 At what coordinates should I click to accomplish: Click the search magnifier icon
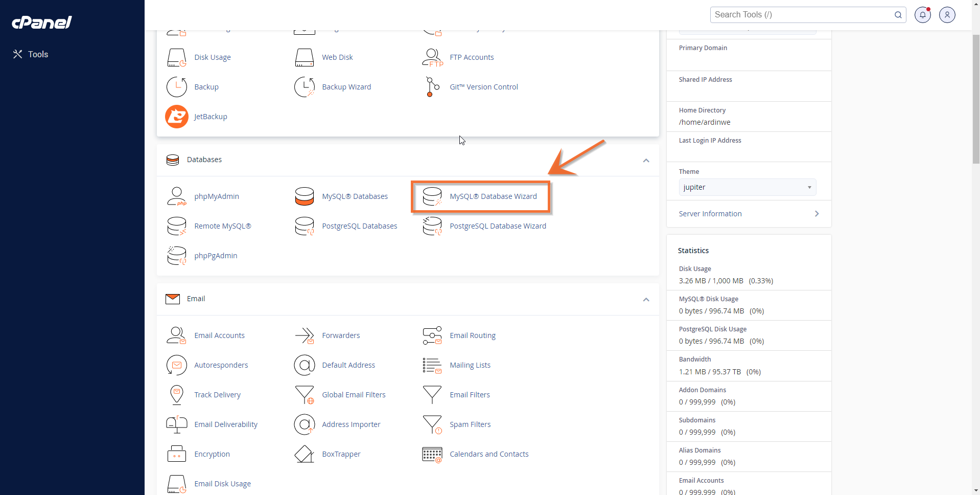point(898,15)
